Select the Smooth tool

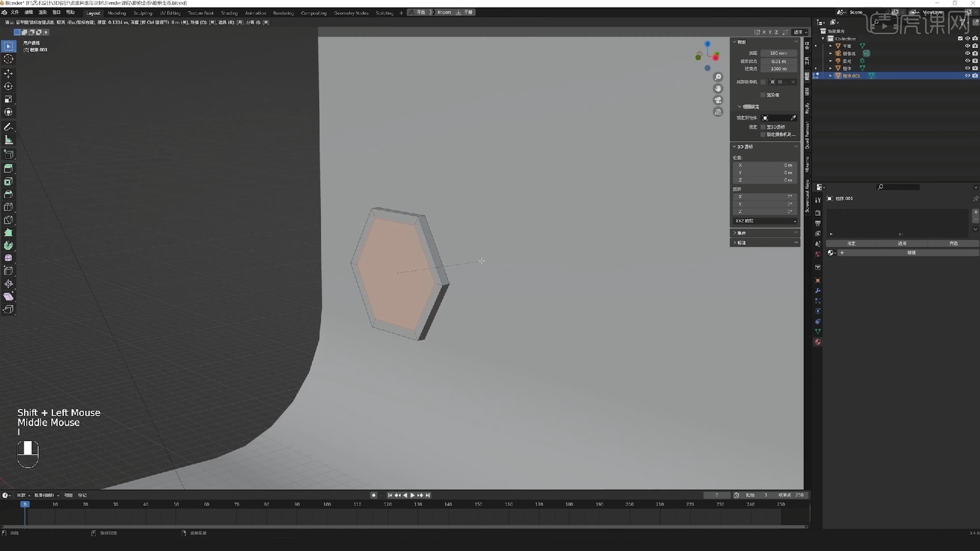[9, 258]
